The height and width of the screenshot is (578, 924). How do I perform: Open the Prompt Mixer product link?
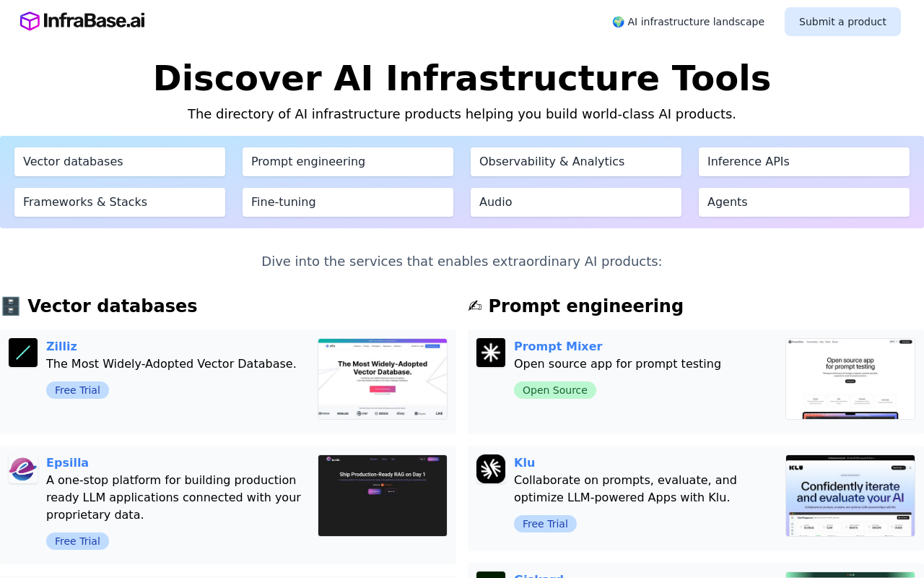(x=558, y=347)
